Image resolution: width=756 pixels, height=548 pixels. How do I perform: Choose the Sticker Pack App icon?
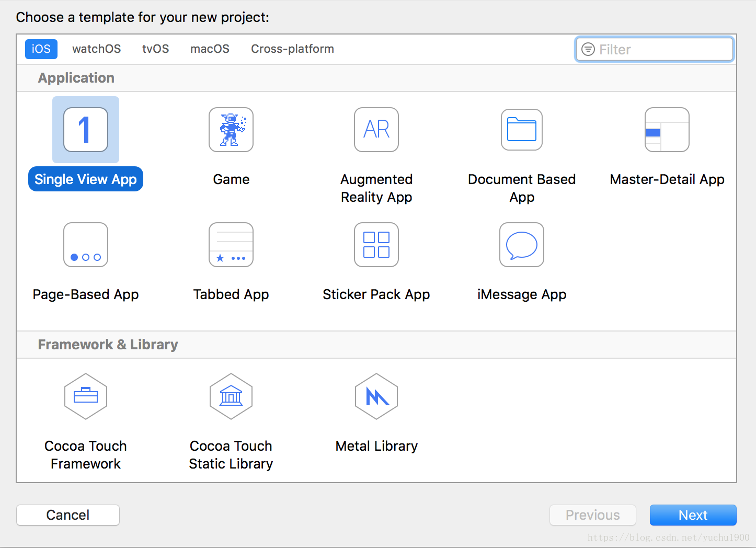(376, 245)
